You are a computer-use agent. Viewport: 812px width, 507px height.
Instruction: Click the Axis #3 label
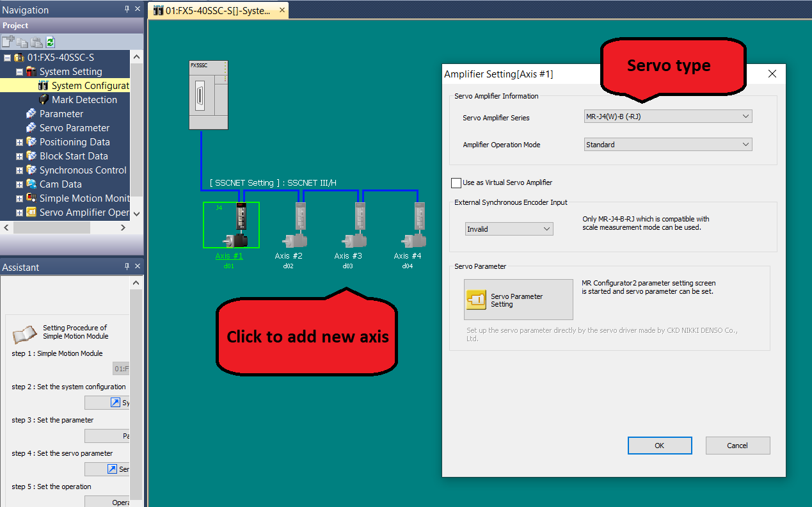[x=348, y=256]
